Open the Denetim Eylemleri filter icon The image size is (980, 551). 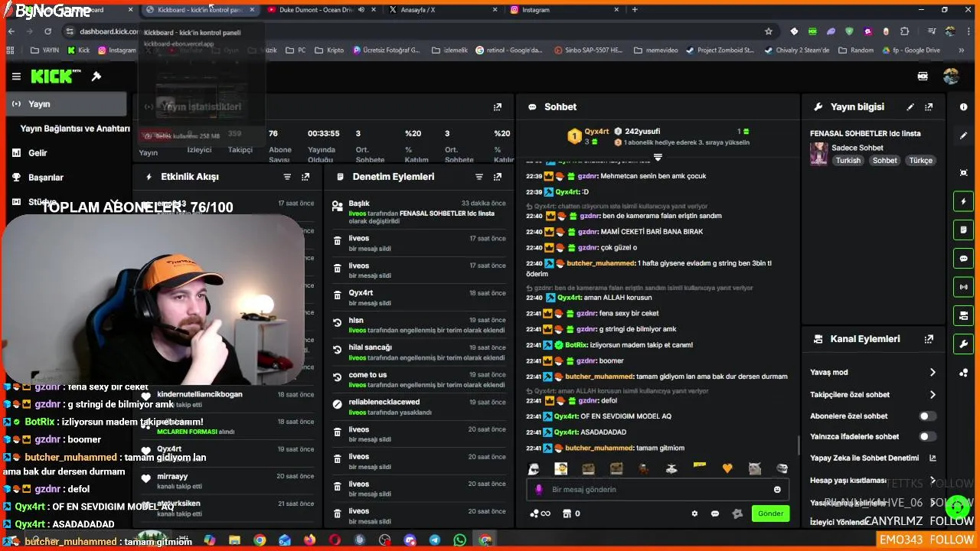point(479,177)
